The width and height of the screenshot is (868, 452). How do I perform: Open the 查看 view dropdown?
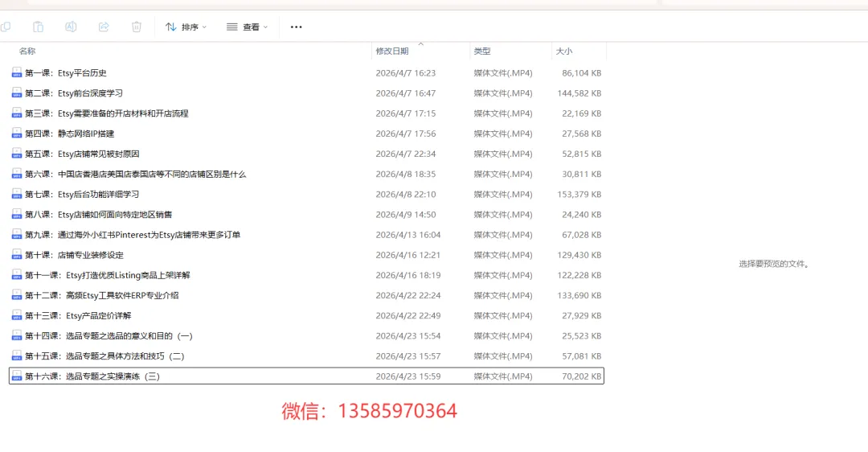click(x=247, y=27)
